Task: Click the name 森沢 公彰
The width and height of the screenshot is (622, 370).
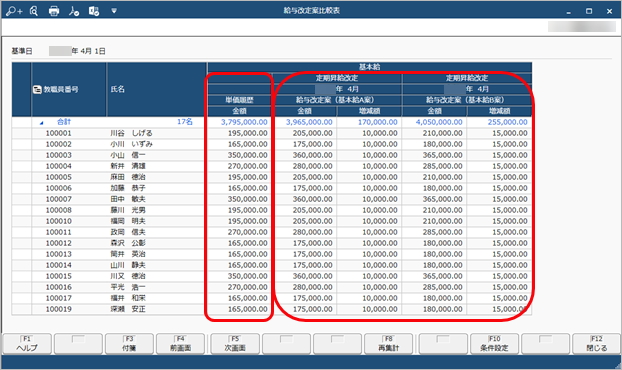Action: 128,243
